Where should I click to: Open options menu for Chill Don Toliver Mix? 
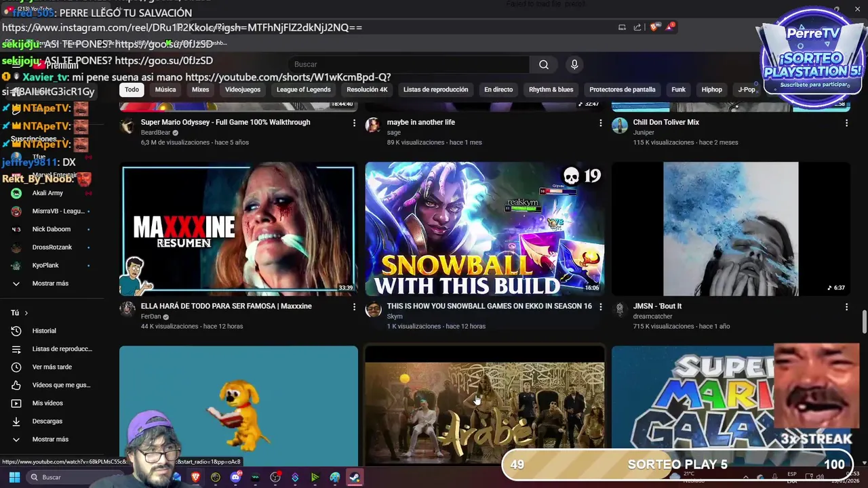pyautogui.click(x=846, y=123)
